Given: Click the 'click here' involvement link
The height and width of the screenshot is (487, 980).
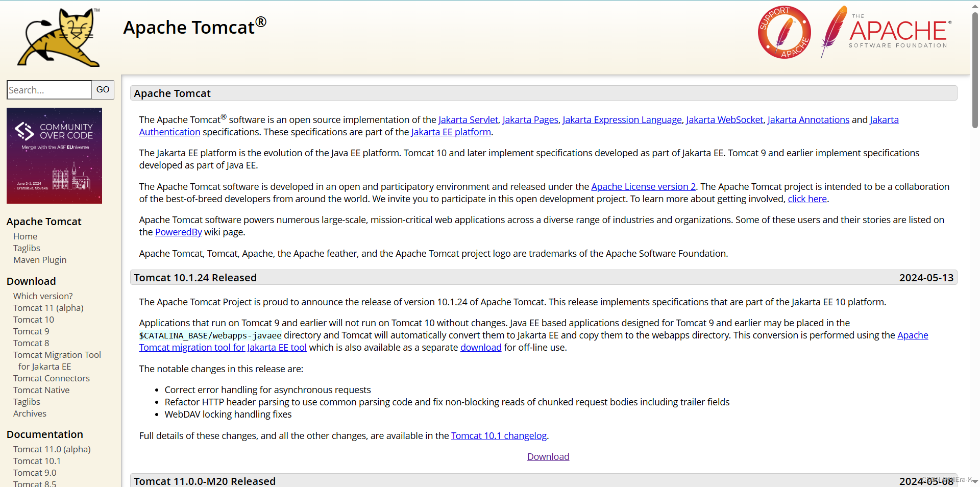Looking at the screenshot, I should (807, 199).
